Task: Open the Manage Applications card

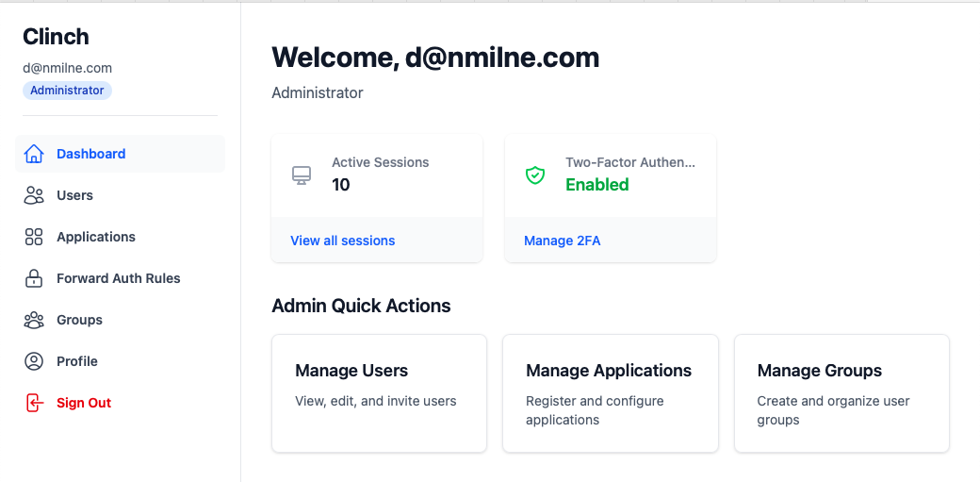Action: (610, 392)
